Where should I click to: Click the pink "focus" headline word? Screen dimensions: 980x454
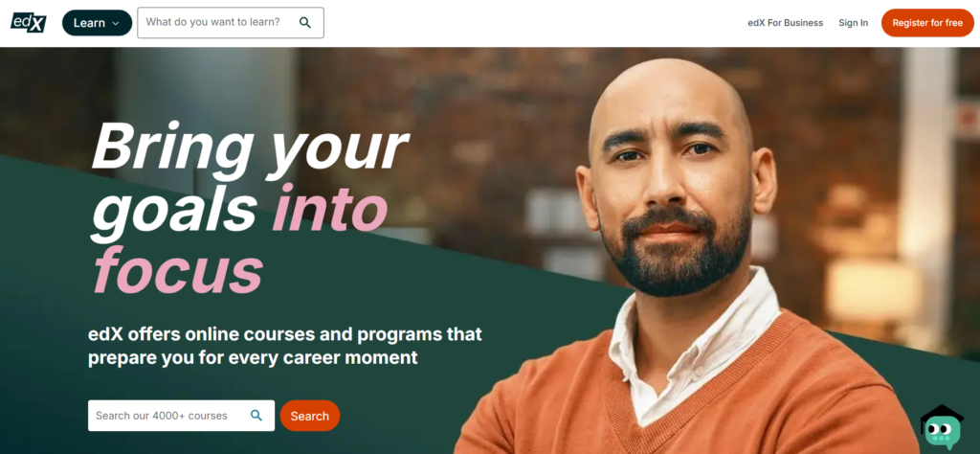click(178, 271)
